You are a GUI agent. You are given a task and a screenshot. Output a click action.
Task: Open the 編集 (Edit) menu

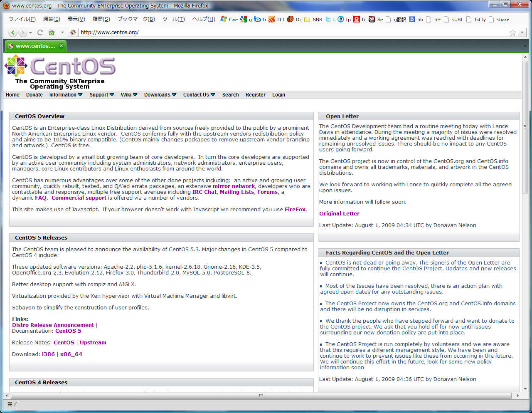(x=52, y=19)
